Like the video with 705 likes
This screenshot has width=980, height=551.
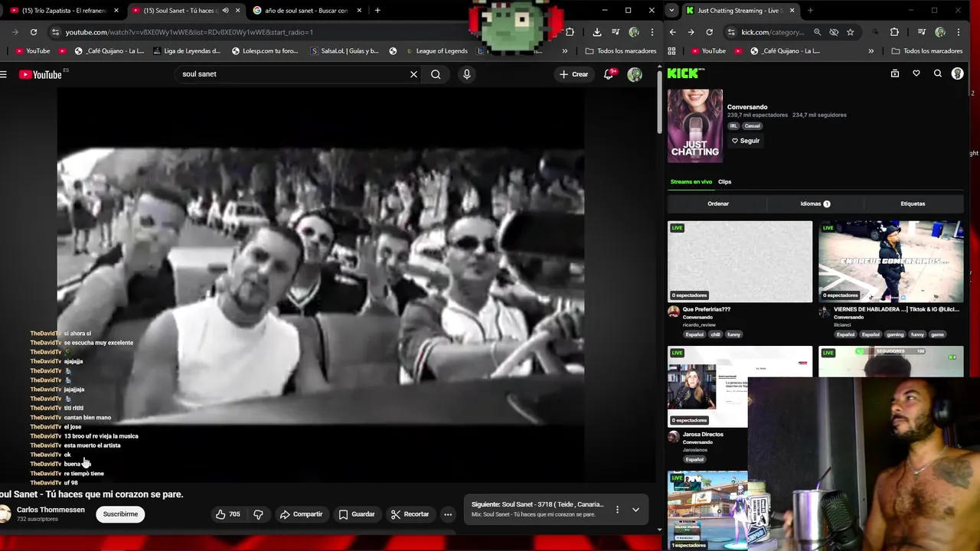(x=227, y=514)
